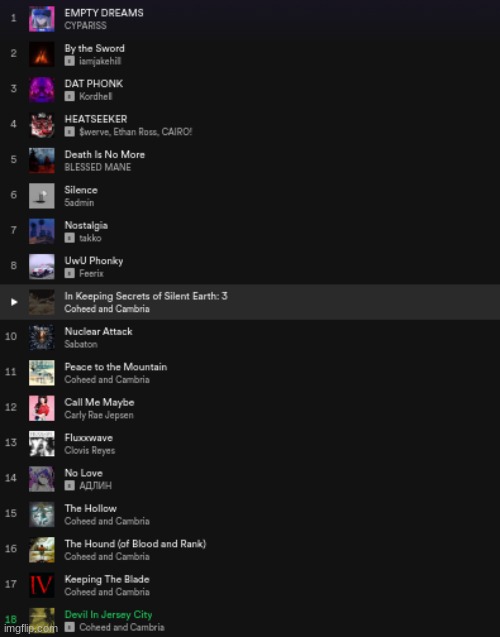Screen dimensions: 500x637
Task: Select the Keeping The Blade IV cover
Action: tap(41, 585)
